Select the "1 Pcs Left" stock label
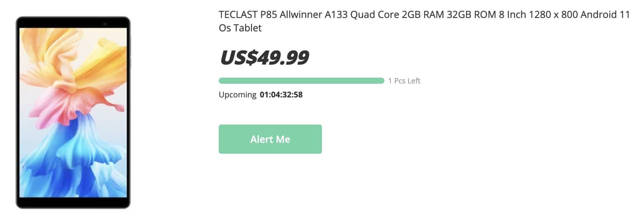The height and width of the screenshot is (218, 644). pos(404,81)
